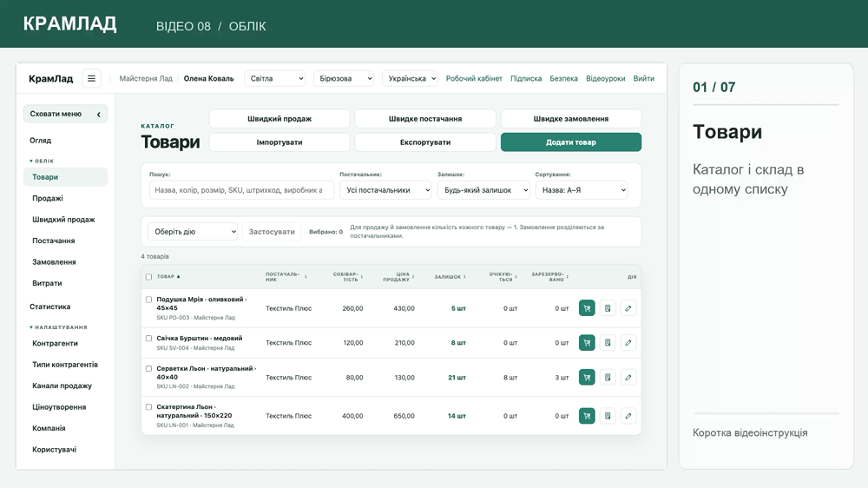Open the Бірюзова color dropdown

click(x=344, y=79)
